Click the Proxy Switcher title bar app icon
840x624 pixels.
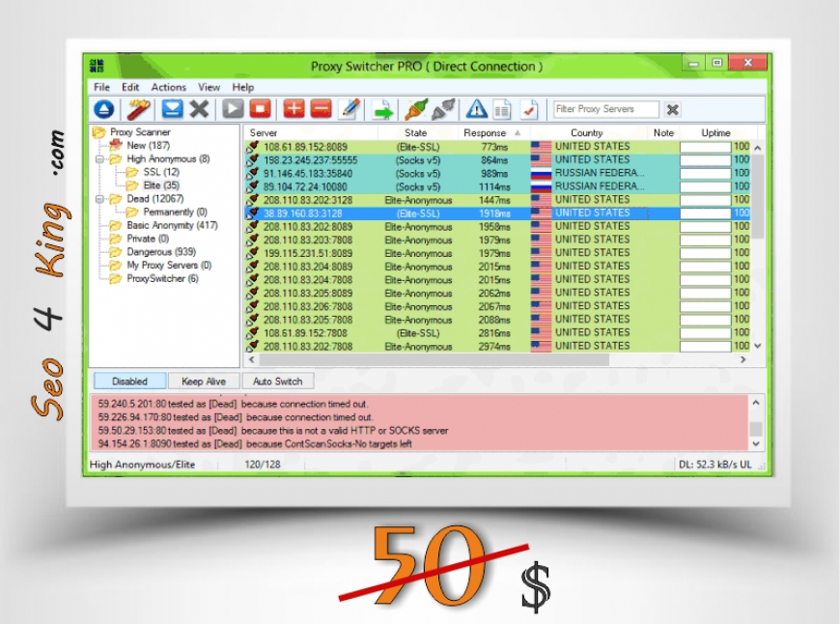(97, 66)
